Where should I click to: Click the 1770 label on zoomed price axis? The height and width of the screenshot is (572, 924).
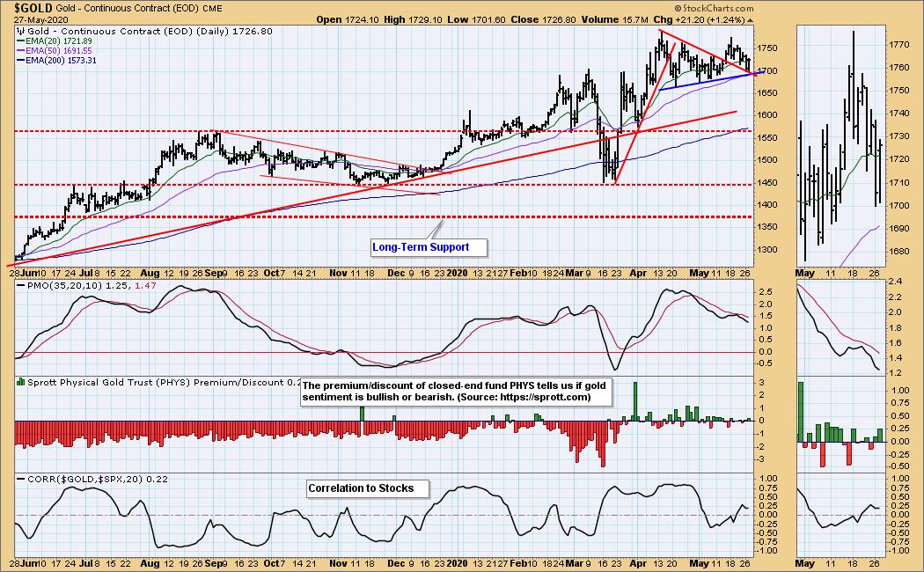pos(898,44)
